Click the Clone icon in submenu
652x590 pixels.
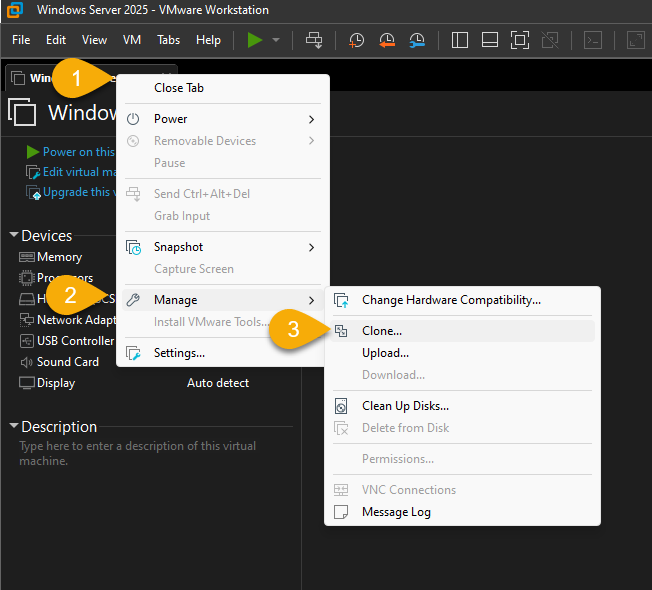click(341, 331)
